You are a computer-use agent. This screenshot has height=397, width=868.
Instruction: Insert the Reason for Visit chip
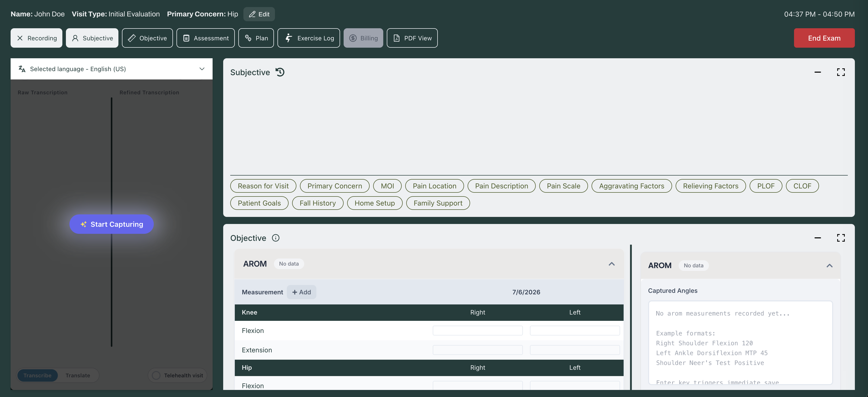click(x=263, y=186)
